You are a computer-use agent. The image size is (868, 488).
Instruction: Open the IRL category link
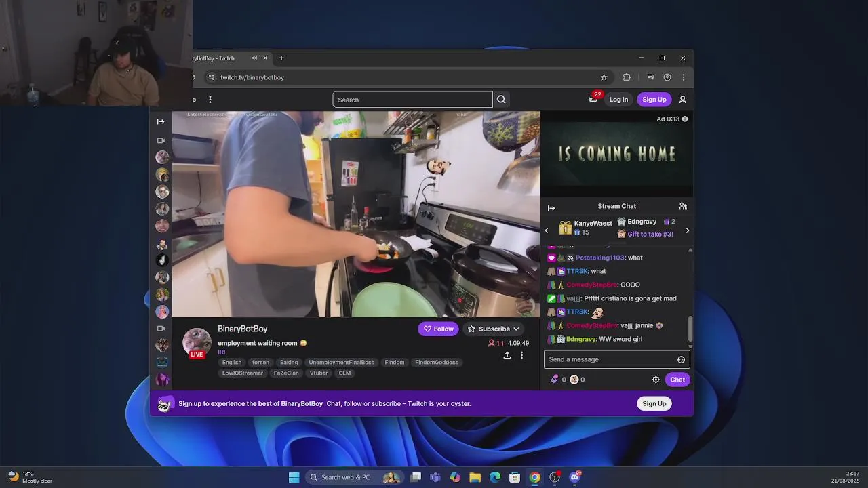tap(222, 352)
